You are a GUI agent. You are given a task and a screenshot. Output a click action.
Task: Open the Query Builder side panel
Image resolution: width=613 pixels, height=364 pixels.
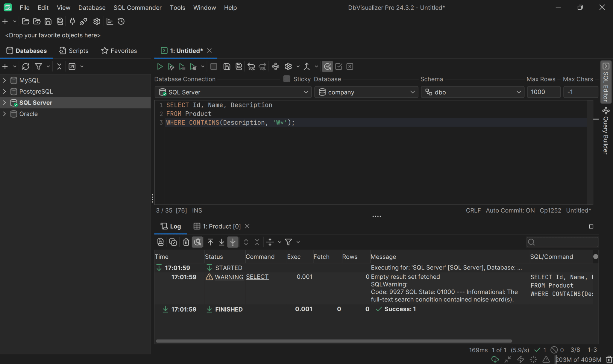coord(606,131)
